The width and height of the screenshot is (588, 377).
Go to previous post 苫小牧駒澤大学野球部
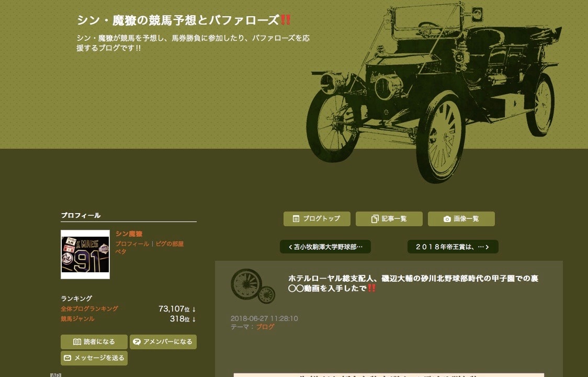[325, 247]
